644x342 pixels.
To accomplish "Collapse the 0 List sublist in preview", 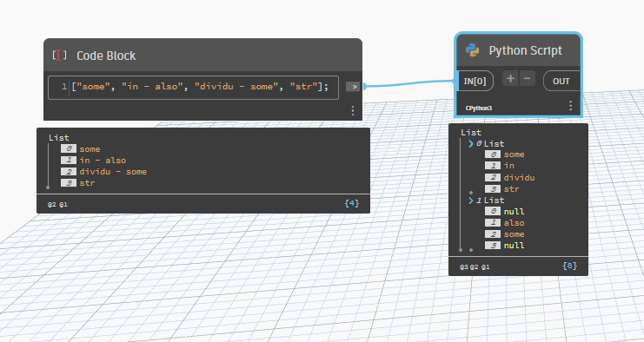I will pyautogui.click(x=471, y=144).
